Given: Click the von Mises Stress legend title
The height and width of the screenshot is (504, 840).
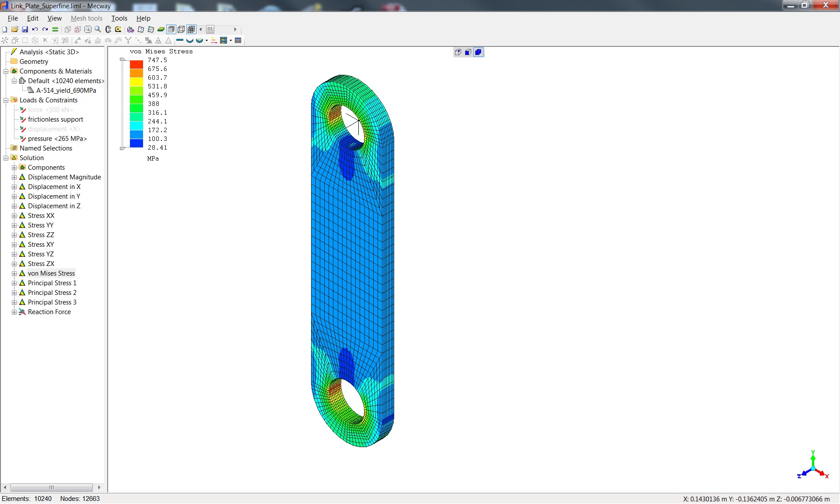Looking at the screenshot, I should click(x=161, y=51).
